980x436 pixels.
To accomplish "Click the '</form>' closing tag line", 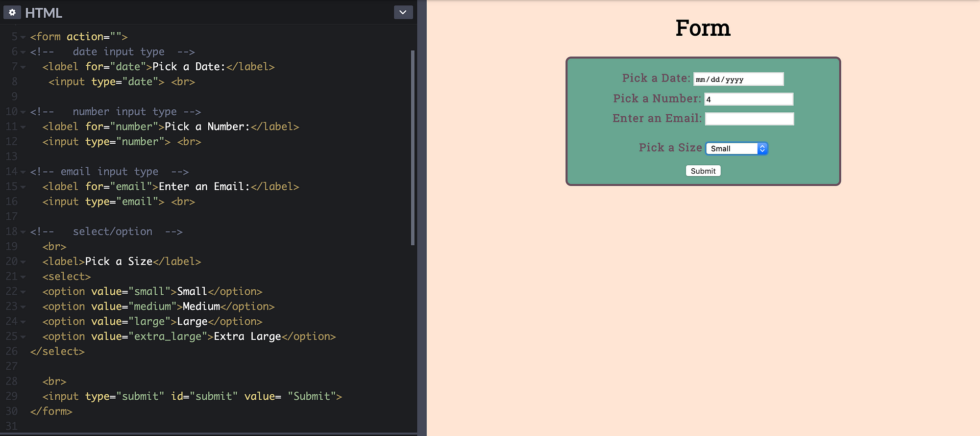I will point(51,411).
